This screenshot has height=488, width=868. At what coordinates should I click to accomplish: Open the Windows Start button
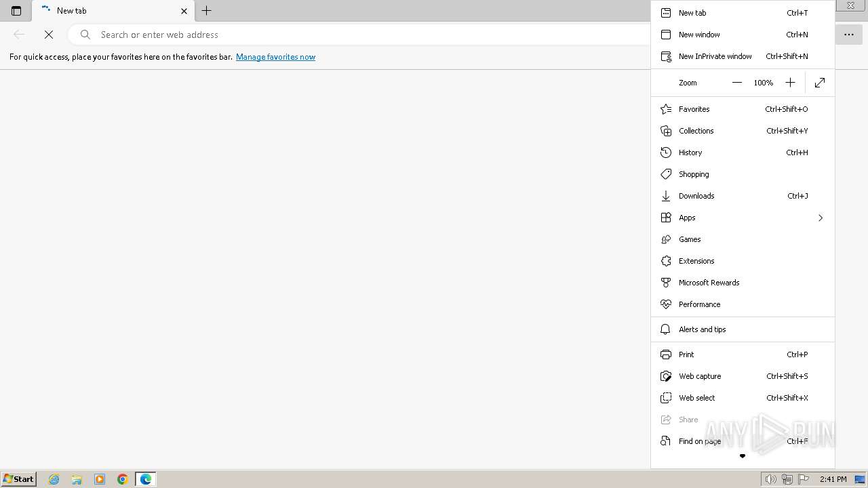19,479
